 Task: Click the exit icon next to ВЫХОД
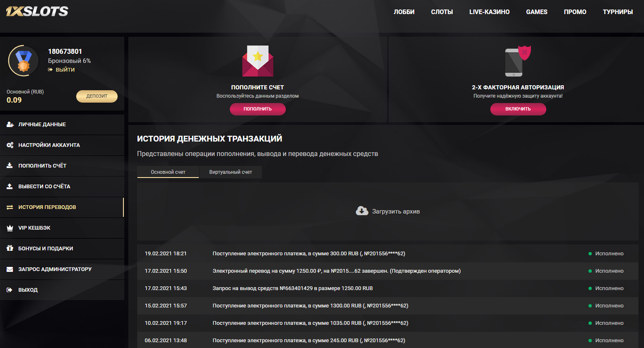(x=10, y=290)
